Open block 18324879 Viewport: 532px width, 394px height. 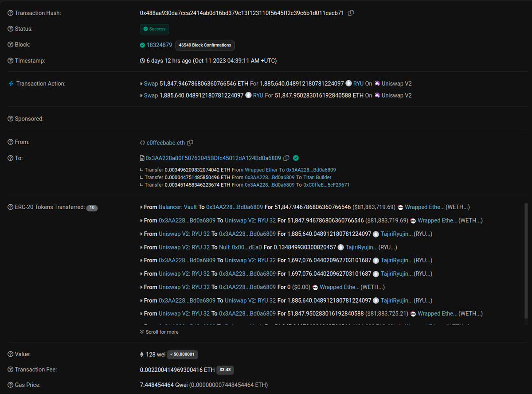159,45
